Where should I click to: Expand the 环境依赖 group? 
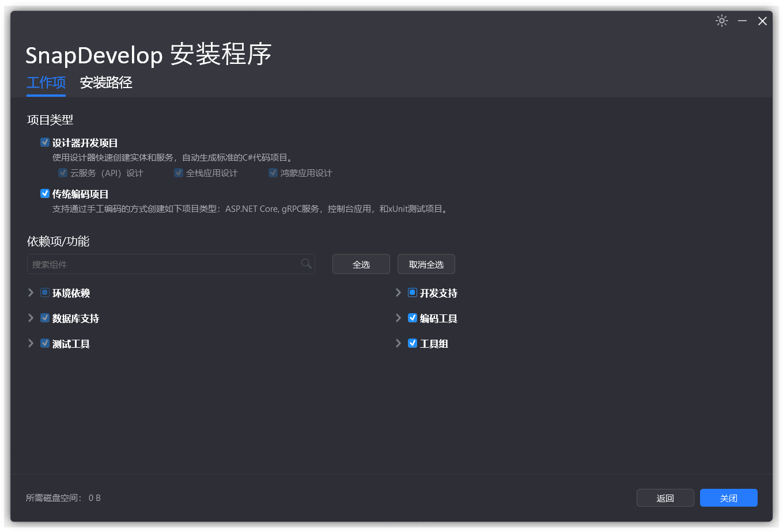tap(31, 292)
